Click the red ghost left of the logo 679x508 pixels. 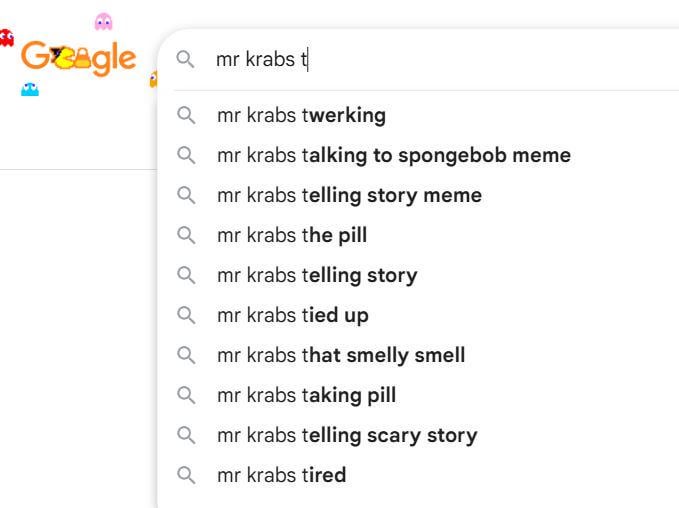pyautogui.click(x=6, y=38)
